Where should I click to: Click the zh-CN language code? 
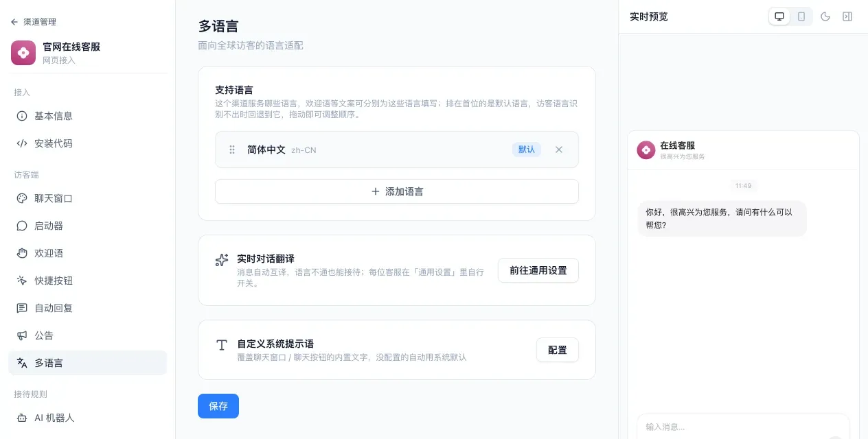[304, 150]
